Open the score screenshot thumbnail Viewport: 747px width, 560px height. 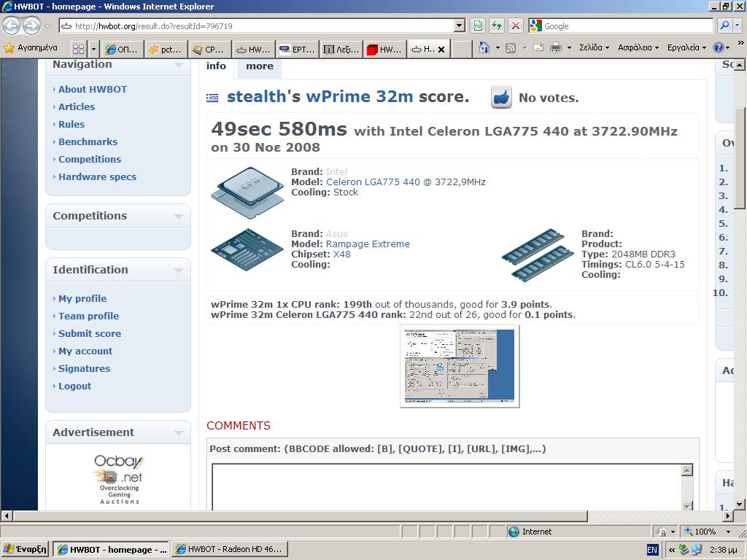click(460, 366)
